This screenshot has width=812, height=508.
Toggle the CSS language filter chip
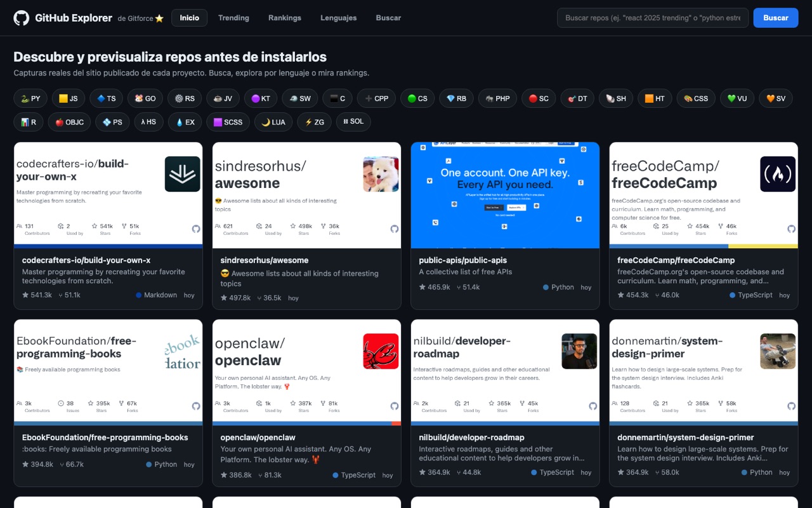[696, 98]
